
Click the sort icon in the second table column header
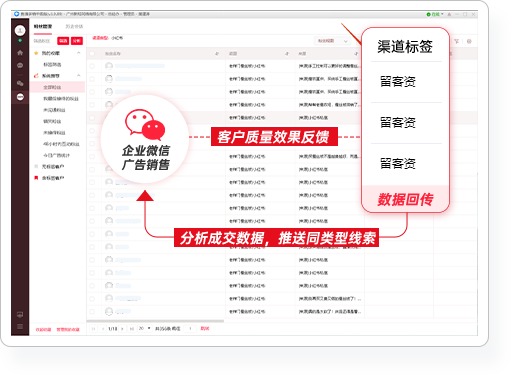pyautogui.click(x=287, y=54)
